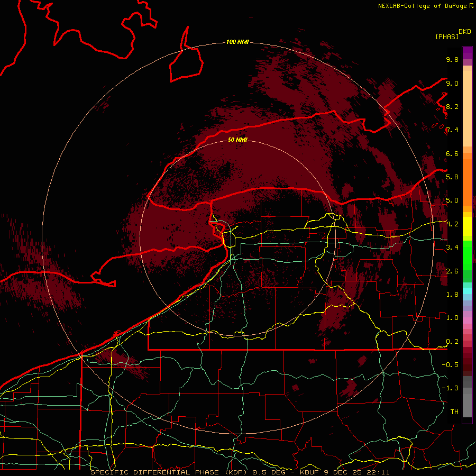Click the -1.3 color scale value
Screen dimensions: 476x476
[450, 388]
